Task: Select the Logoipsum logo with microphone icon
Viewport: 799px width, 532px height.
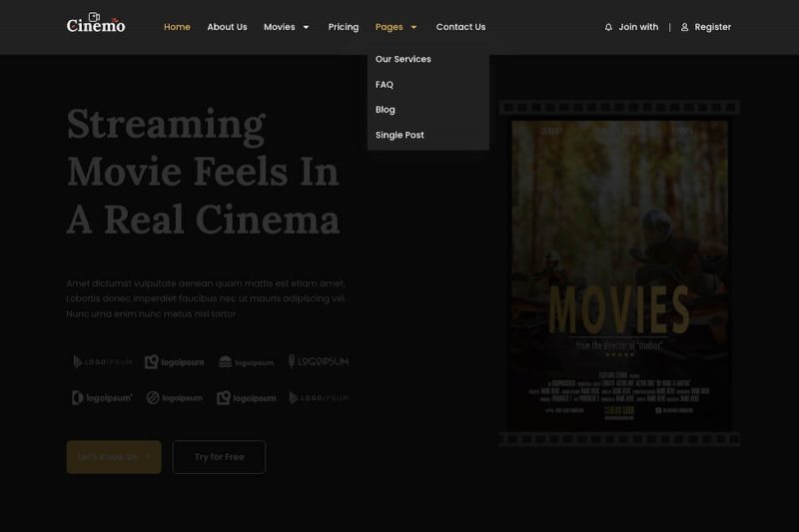Action: point(319,361)
